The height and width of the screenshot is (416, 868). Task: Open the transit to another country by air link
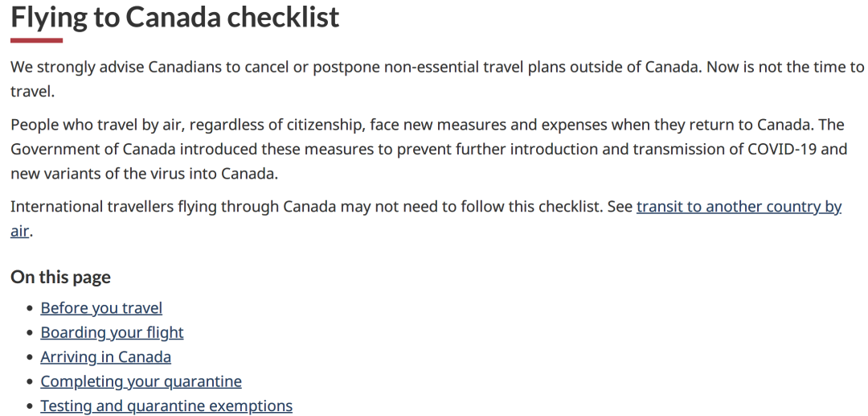tap(738, 207)
